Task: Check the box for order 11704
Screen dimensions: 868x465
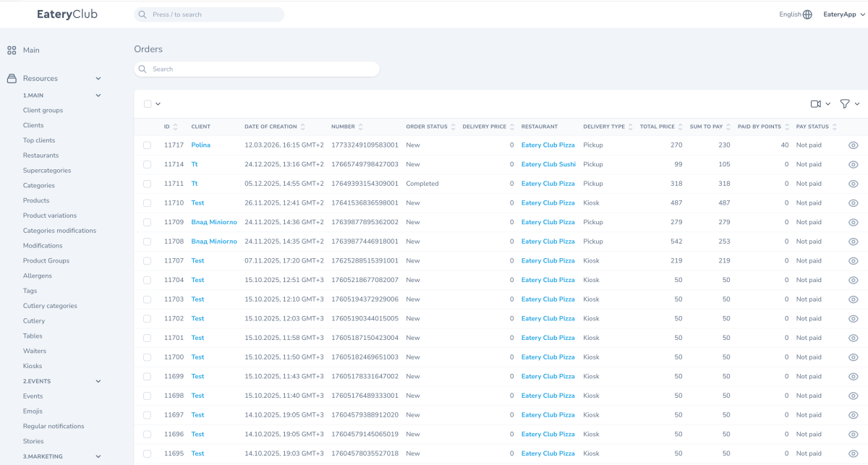Action: pos(148,280)
